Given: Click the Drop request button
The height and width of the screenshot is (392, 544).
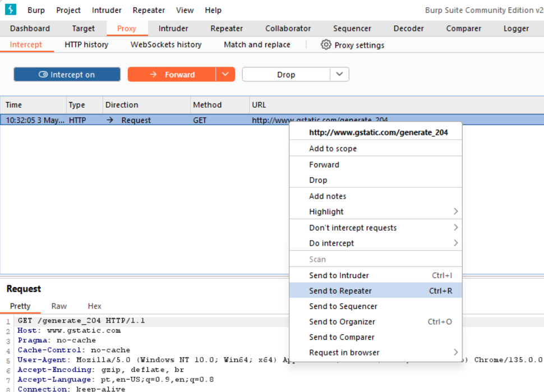Looking at the screenshot, I should (286, 75).
